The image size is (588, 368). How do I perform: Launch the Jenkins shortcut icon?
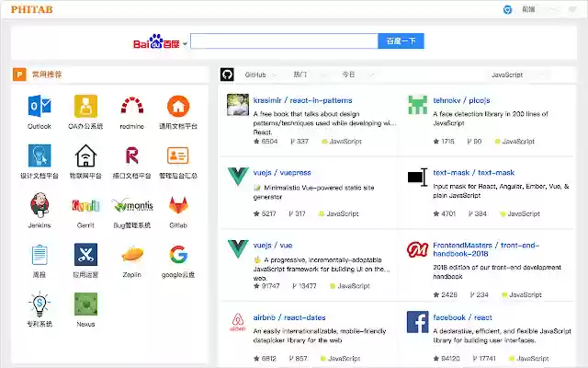40,205
